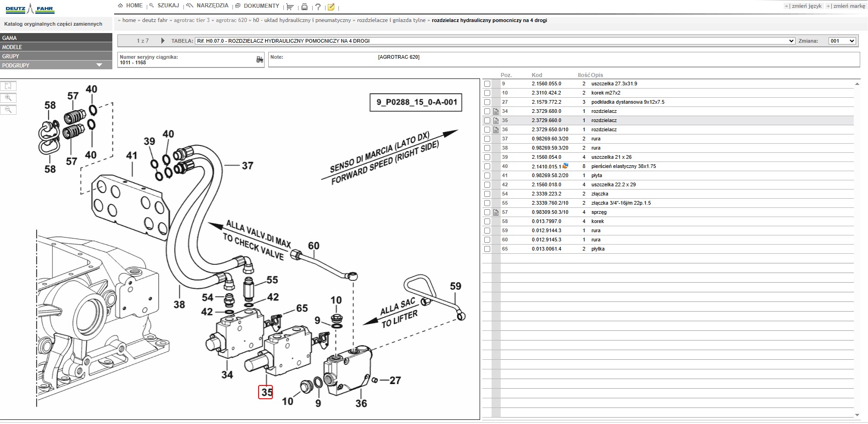Click code 2.3729.680.0 in the table

click(546, 112)
